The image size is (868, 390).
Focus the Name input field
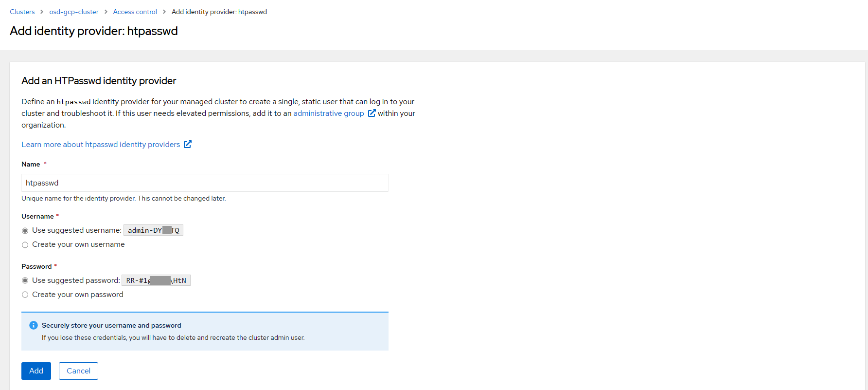point(205,183)
